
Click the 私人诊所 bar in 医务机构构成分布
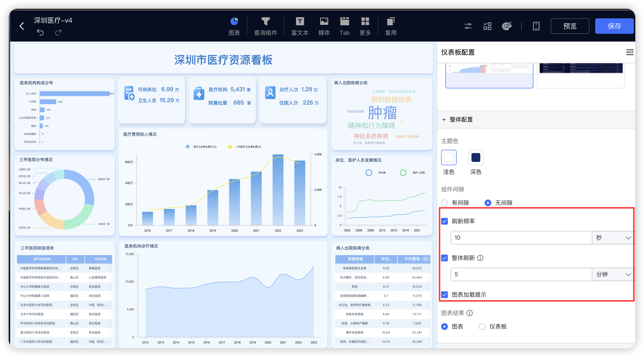pyautogui.click(x=74, y=93)
